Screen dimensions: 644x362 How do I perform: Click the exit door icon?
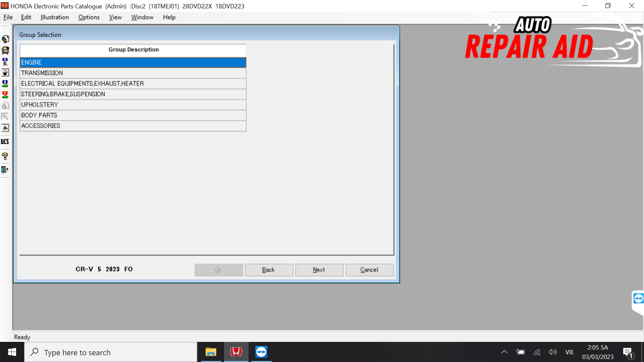point(5,170)
